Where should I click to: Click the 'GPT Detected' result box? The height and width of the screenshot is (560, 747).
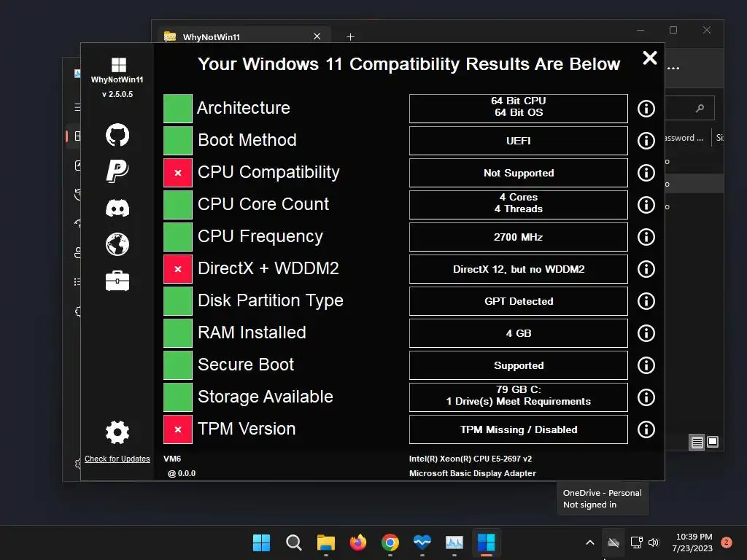point(519,301)
